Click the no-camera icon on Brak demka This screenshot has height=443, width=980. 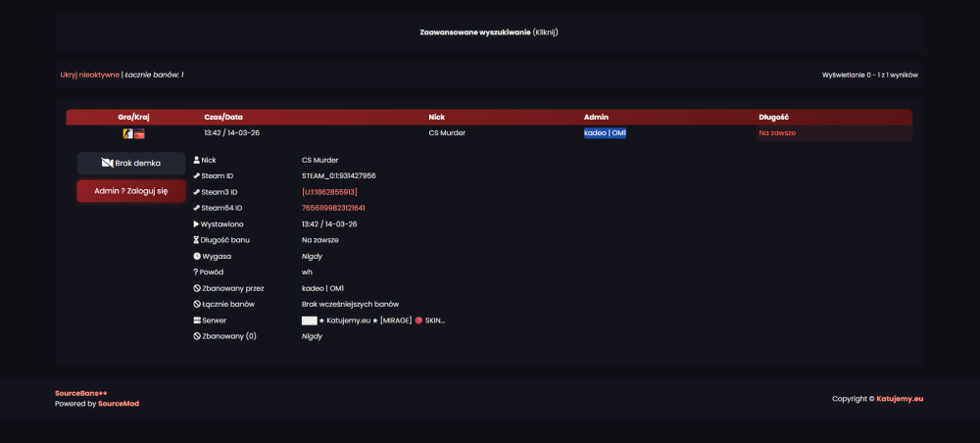pos(107,163)
